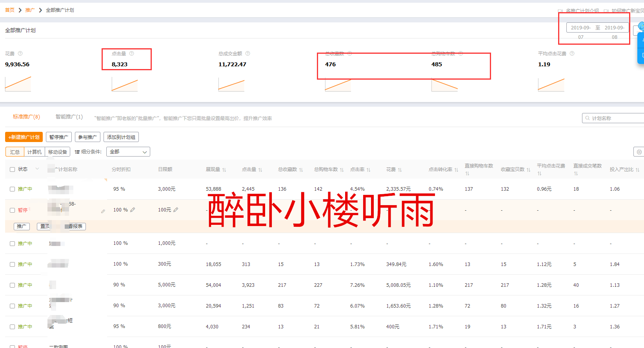Click 1,653.60元 spend cell
Viewport: 644px width, 348px height.
point(398,306)
